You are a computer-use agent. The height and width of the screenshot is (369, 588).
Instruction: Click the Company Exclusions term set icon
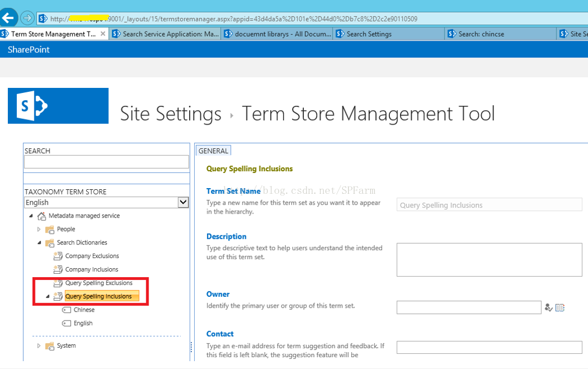point(58,256)
